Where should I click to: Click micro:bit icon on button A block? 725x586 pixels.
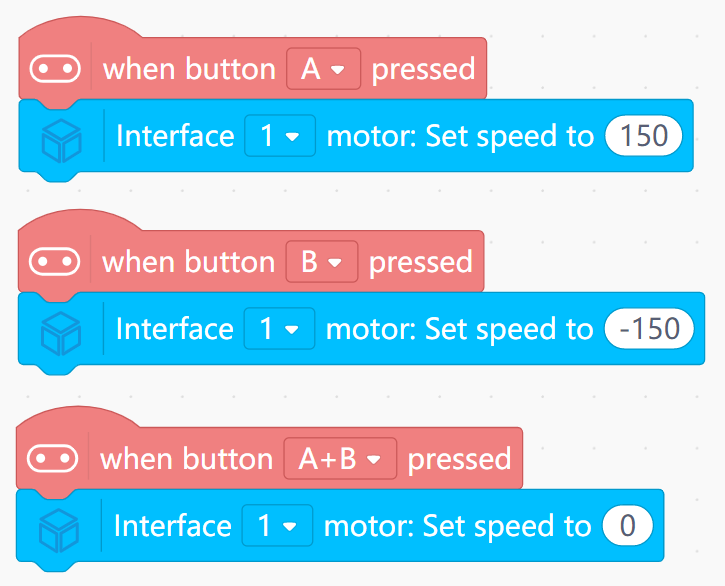[x=55, y=69]
